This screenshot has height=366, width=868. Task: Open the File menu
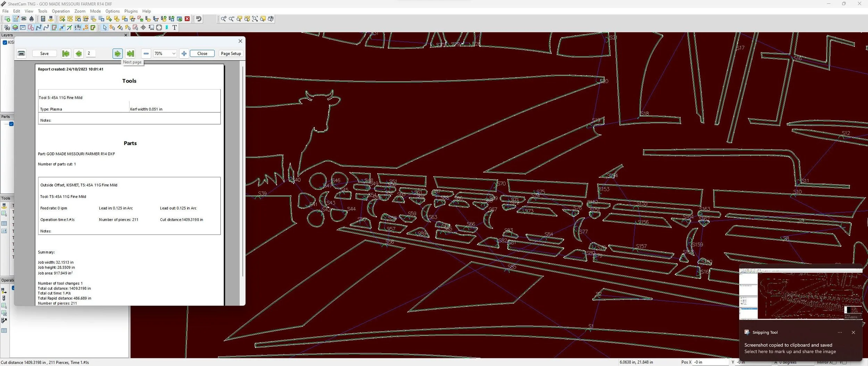pyautogui.click(x=6, y=11)
